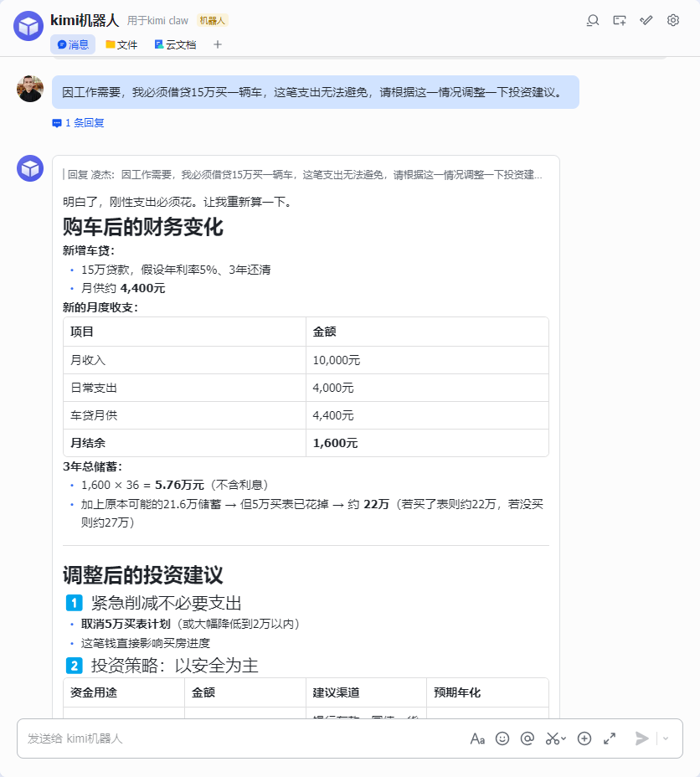Click the 预期年化 column header
Viewport: 700px width, 777px height.
[x=487, y=692]
